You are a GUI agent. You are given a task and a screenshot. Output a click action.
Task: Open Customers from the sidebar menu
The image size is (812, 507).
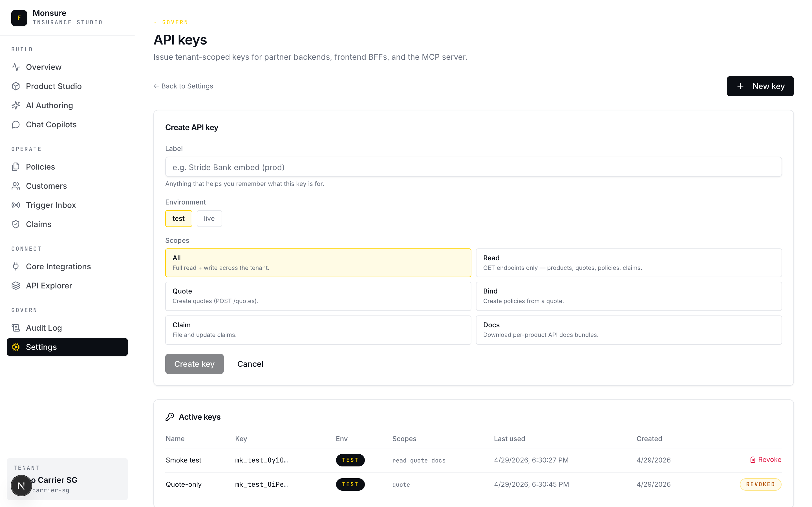point(46,186)
